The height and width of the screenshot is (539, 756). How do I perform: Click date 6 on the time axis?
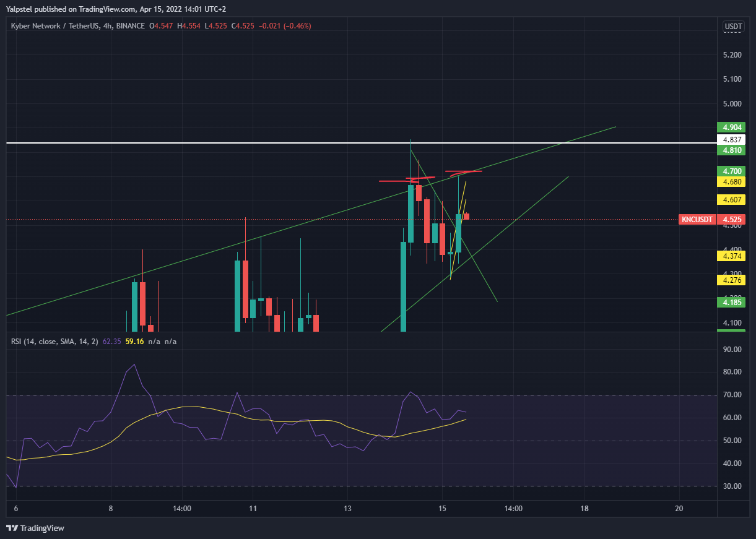coord(16,509)
